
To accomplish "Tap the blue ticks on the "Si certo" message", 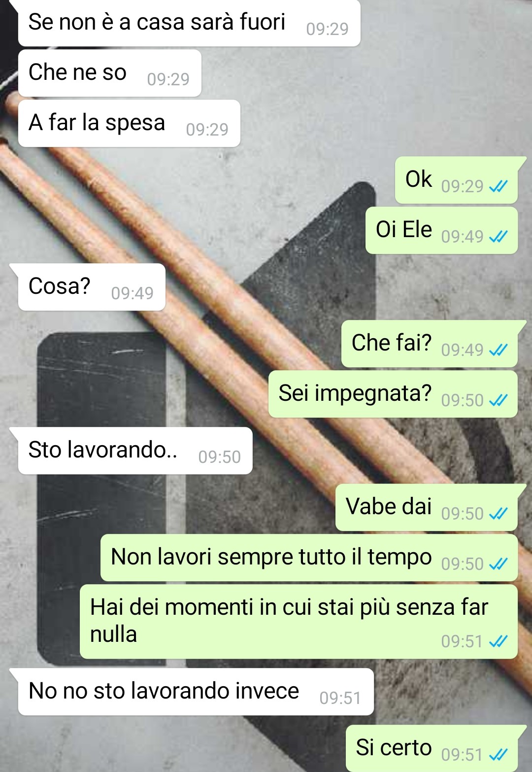I will tap(498, 755).
